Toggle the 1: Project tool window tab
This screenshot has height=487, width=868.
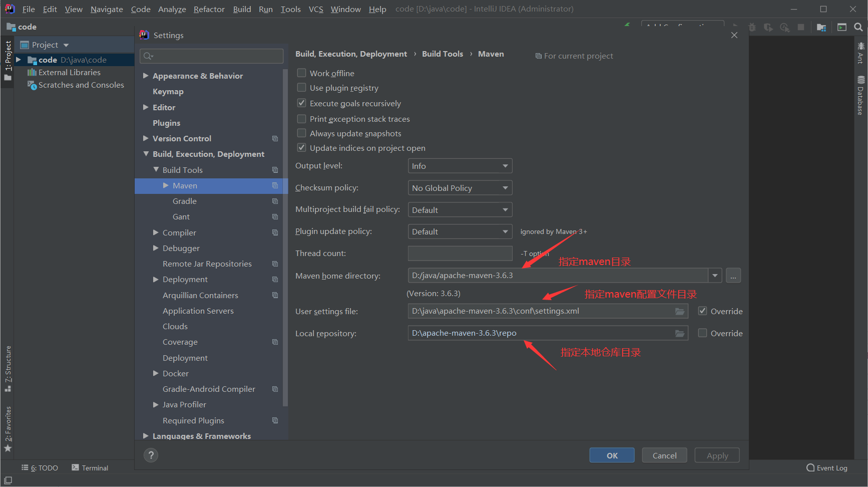pos(8,61)
